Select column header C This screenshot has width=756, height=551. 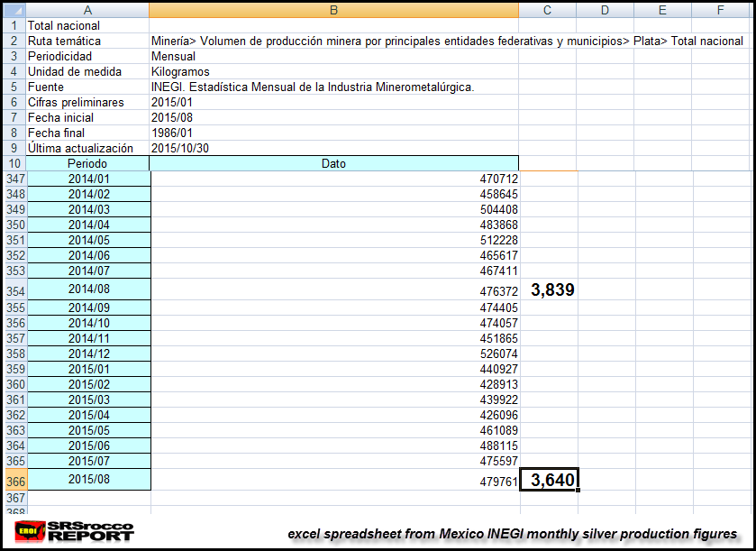(x=546, y=10)
